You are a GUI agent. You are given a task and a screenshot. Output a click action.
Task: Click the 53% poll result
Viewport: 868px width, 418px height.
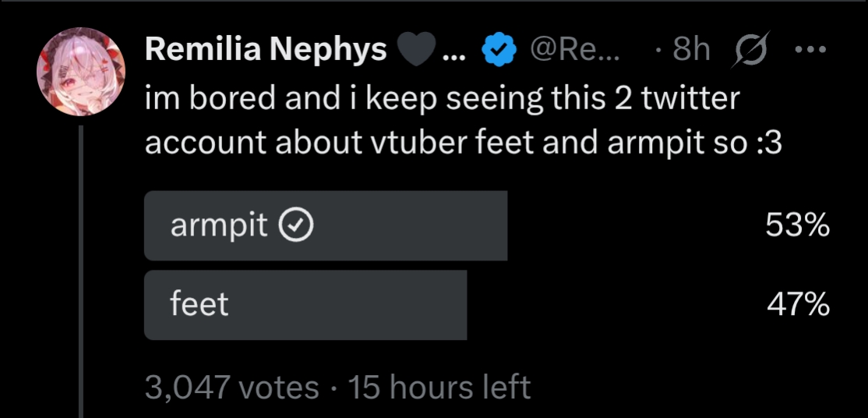click(797, 226)
